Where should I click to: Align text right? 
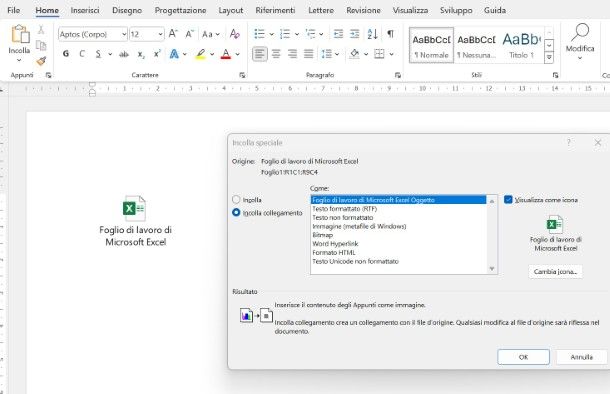(x=293, y=54)
